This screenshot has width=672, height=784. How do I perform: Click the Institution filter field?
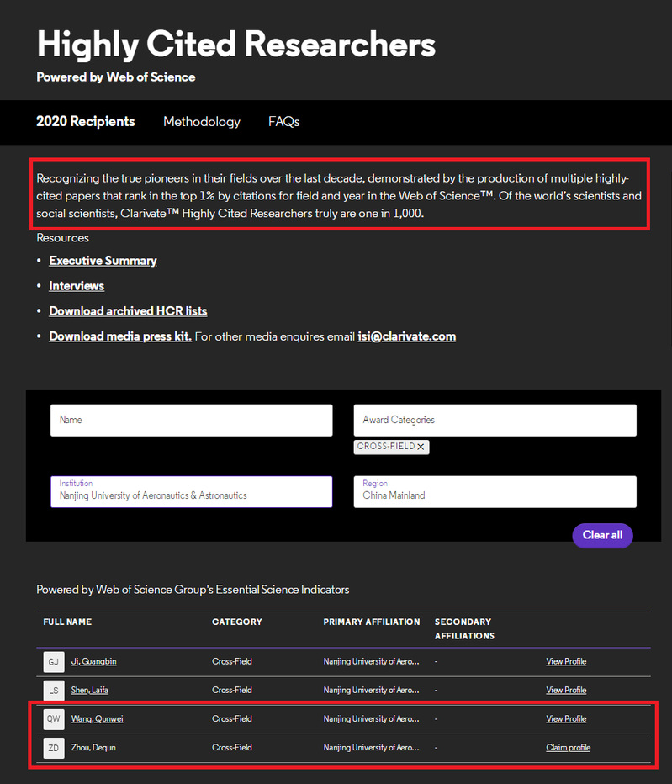[x=191, y=491]
